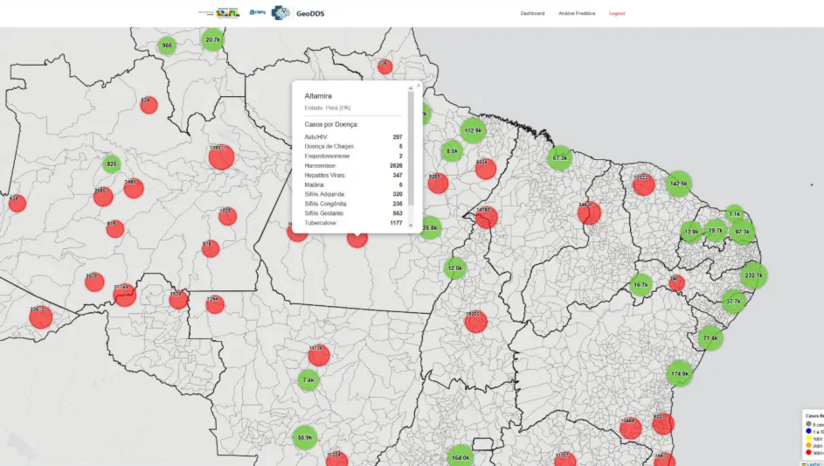Click the green 142.5k cluster marker
Viewport: 824px width, 466px height.
pos(678,184)
